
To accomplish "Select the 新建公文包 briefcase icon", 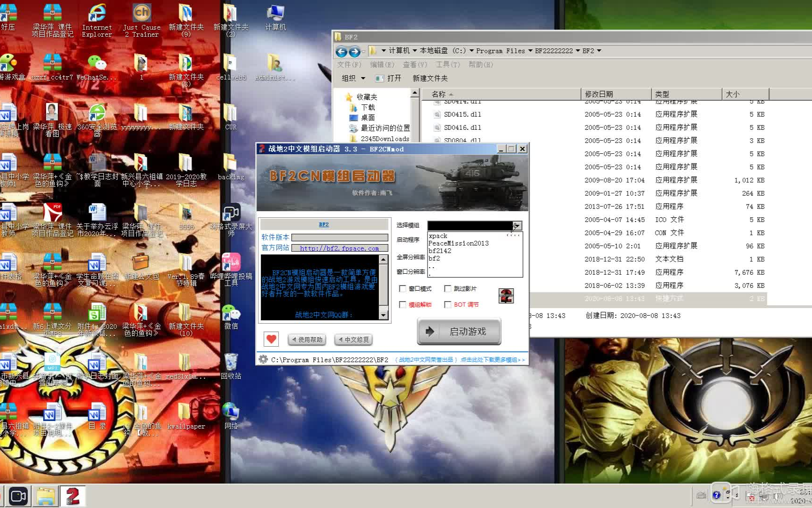I will click(141, 266).
